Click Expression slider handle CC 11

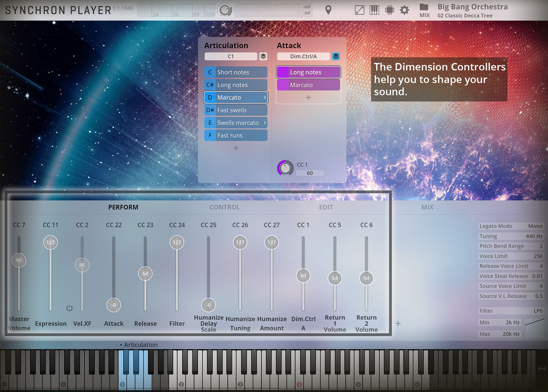[x=51, y=242]
